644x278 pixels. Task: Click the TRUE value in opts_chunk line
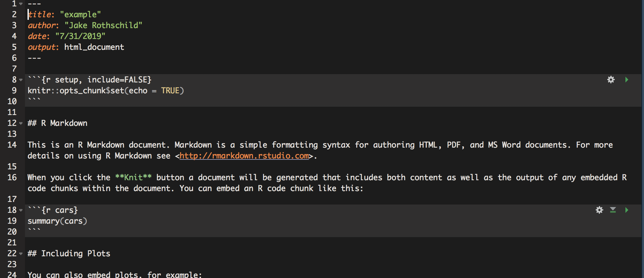(170, 90)
